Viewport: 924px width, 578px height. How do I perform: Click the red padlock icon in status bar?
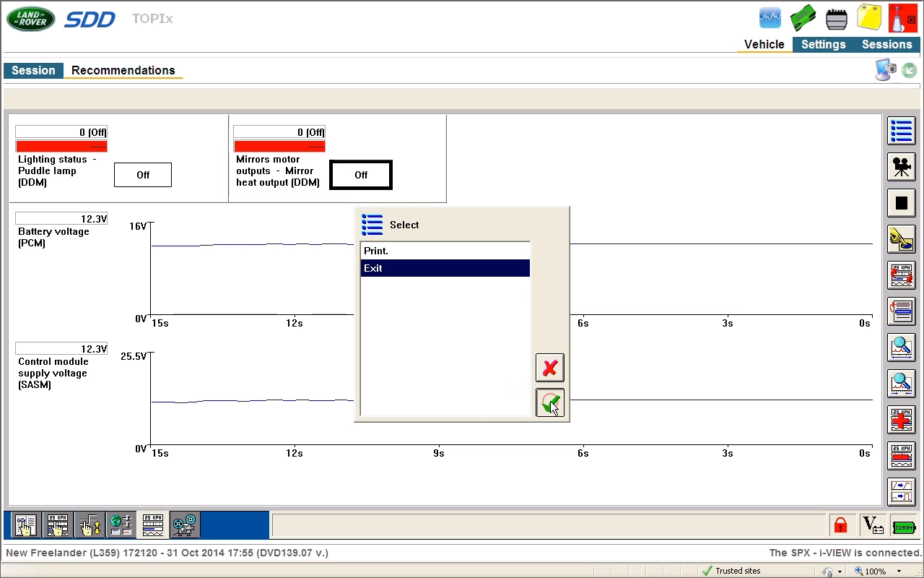point(840,525)
